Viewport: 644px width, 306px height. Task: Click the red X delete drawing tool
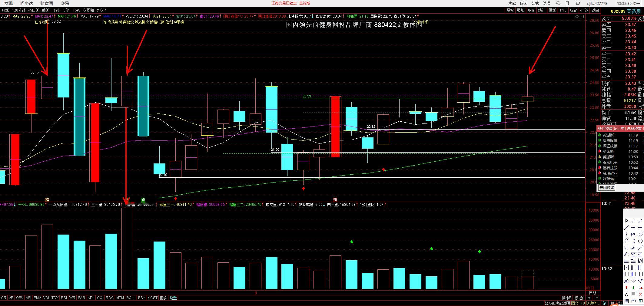[640, 294]
